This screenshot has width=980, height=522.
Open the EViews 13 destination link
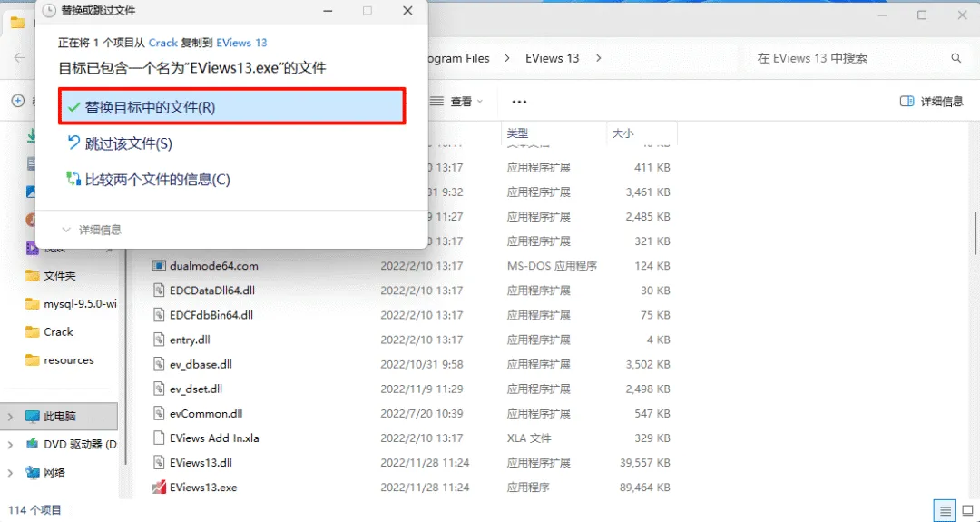point(241,43)
